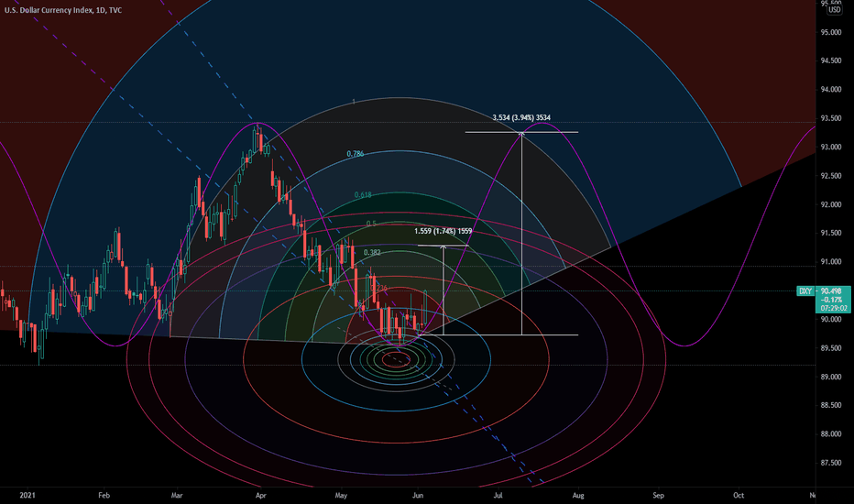Click the DXY symbol label near price axis
854x504 pixels.
pos(805,291)
